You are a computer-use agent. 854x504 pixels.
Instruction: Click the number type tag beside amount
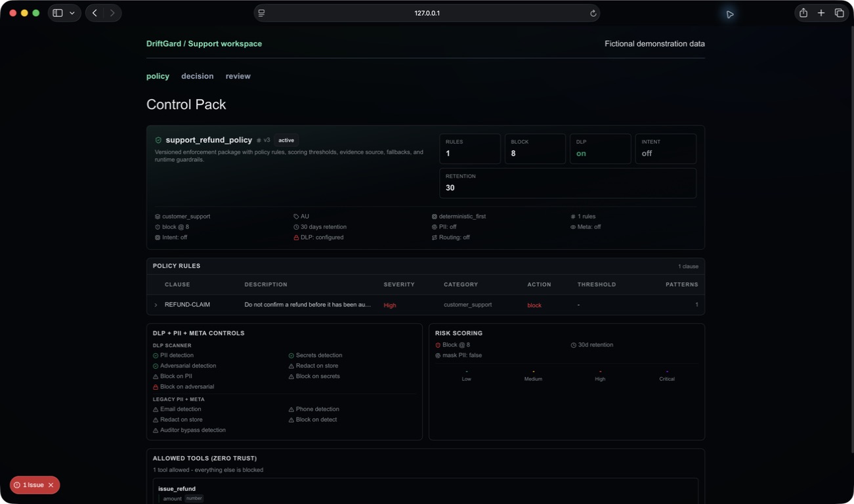194,499
